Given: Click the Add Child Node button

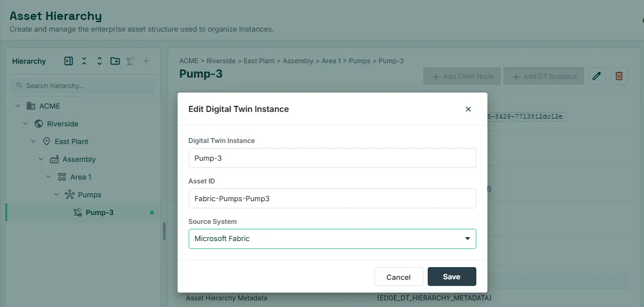Looking at the screenshot, I should (x=463, y=76).
